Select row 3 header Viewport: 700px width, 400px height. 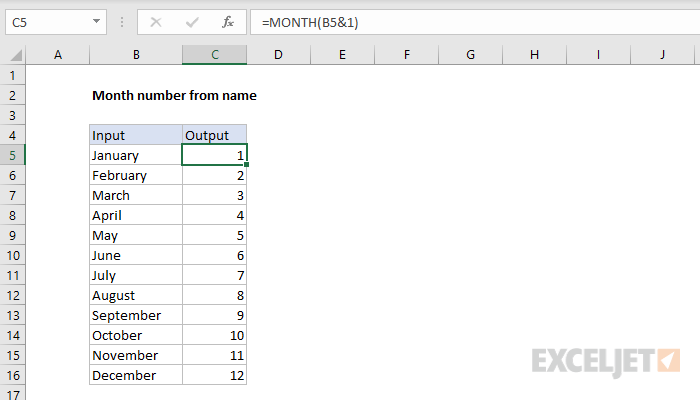(12, 115)
